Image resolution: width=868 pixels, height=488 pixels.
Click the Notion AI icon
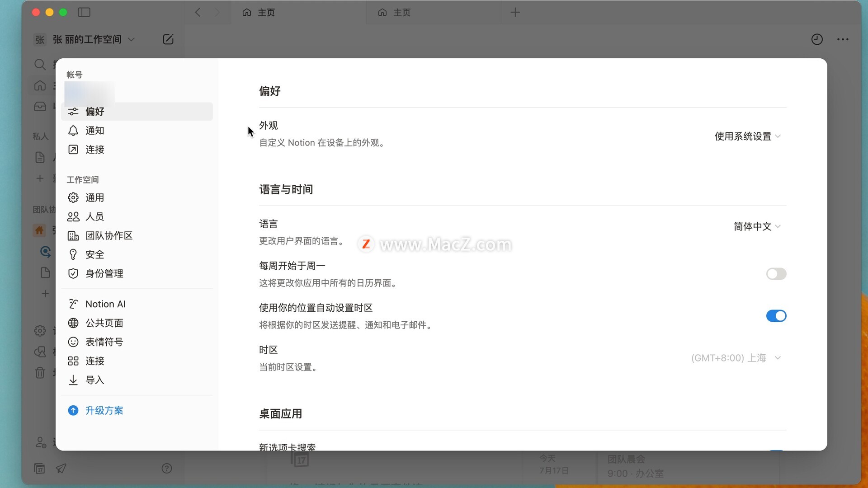[x=73, y=304]
